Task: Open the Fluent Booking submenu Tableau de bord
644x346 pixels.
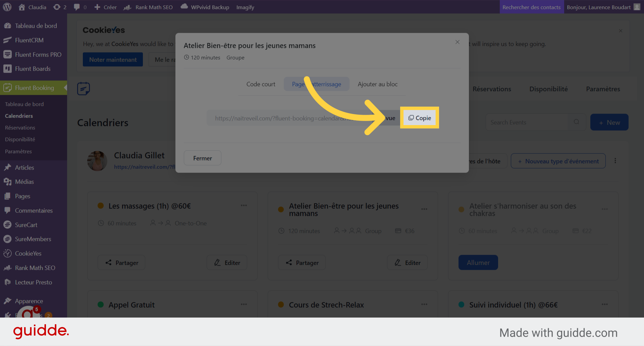Action: 24,104
